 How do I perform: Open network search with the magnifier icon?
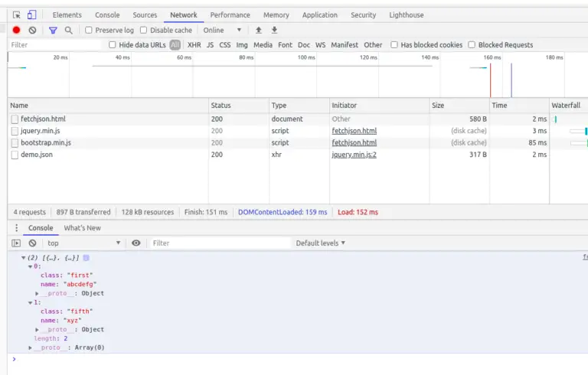coord(68,30)
